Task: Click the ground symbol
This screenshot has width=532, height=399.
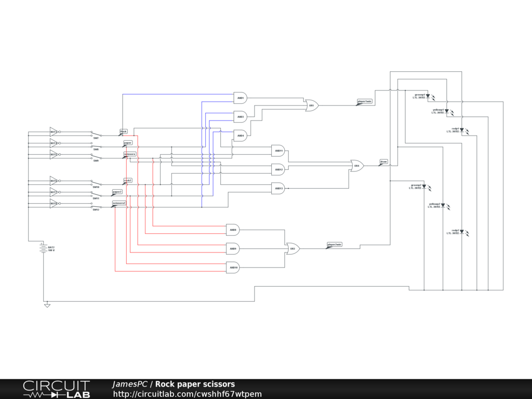Action: [47, 305]
